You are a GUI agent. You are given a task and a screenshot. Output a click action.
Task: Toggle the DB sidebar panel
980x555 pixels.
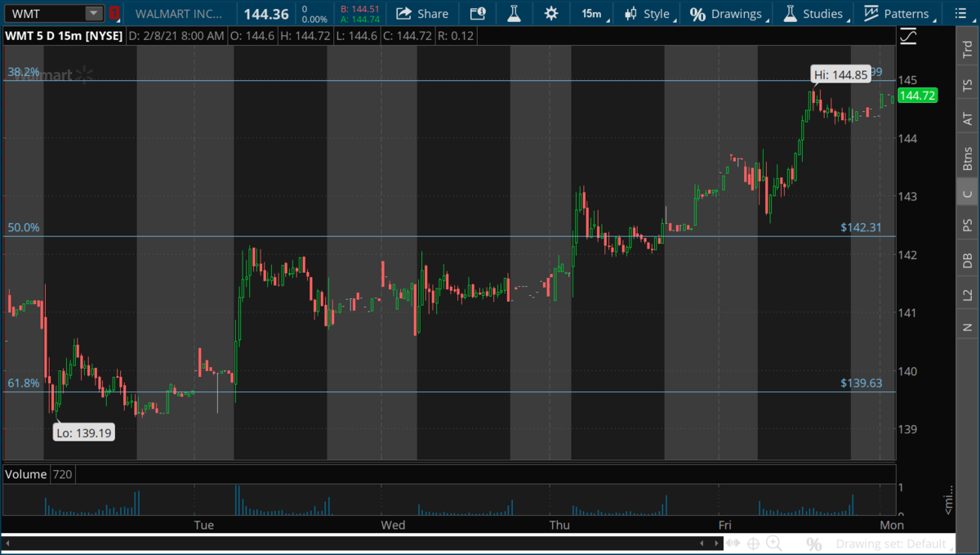(x=968, y=260)
